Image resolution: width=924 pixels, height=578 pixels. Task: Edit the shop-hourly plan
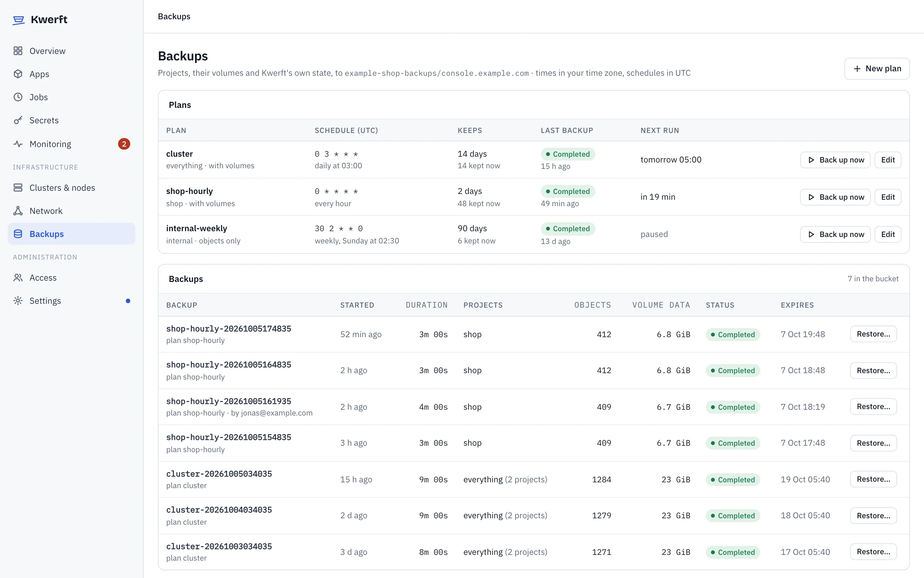888,197
